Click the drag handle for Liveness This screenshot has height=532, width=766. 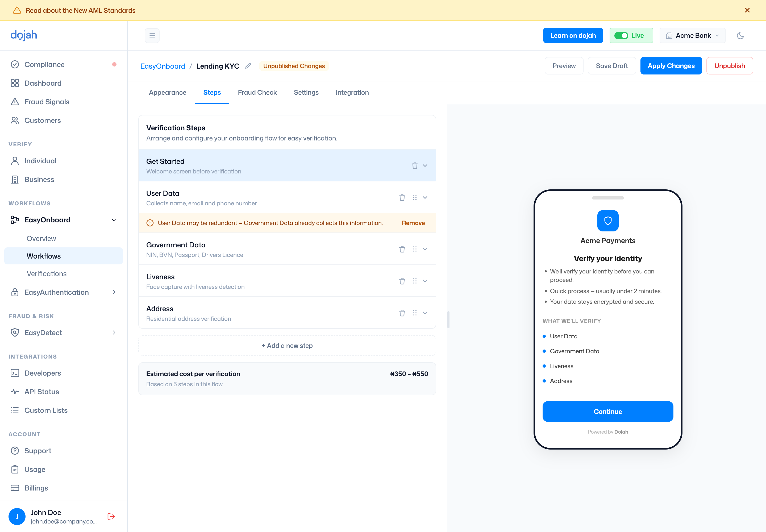(x=414, y=281)
